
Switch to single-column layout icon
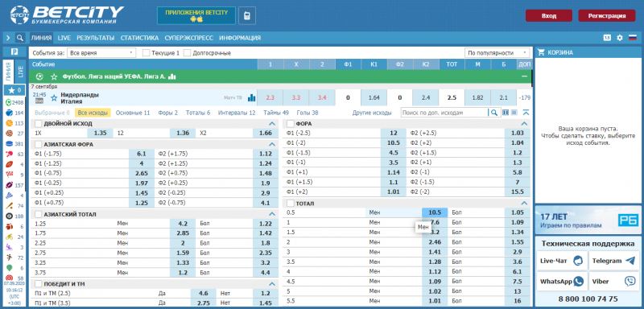click(514, 113)
